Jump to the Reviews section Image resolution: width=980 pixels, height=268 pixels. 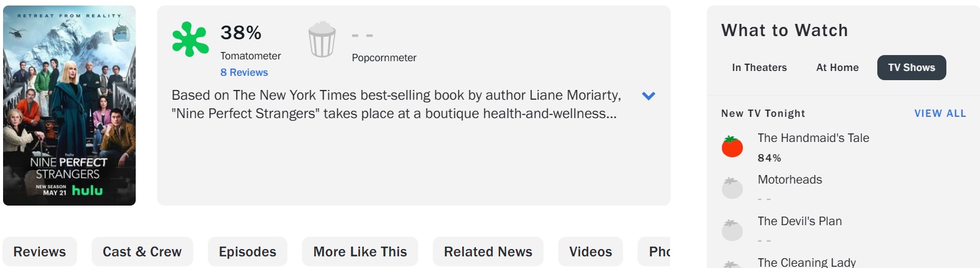(40, 251)
